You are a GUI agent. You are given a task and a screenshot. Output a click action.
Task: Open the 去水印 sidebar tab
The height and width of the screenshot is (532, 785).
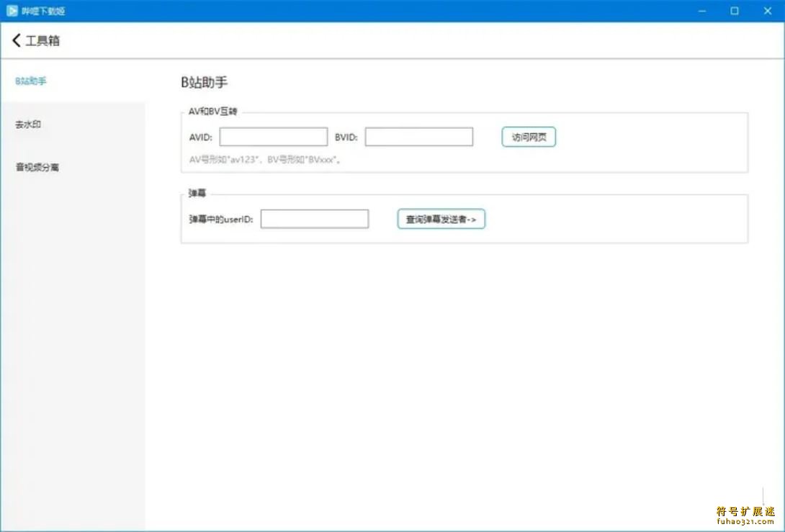73,124
